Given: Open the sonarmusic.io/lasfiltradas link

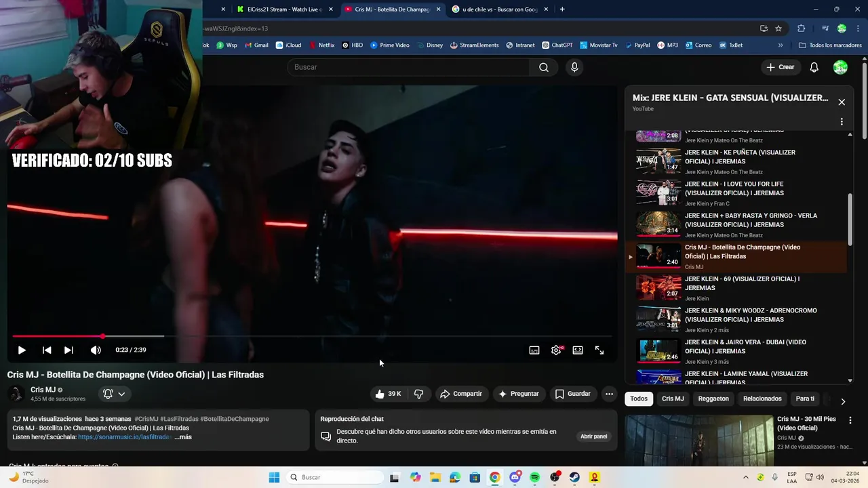Looking at the screenshot, I should pyautogui.click(x=125, y=437).
